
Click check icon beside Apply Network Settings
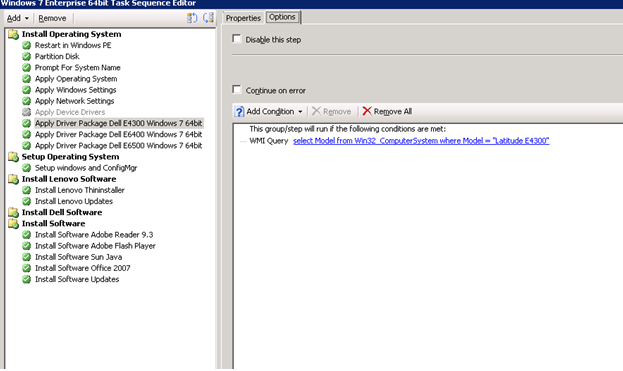coord(27,101)
